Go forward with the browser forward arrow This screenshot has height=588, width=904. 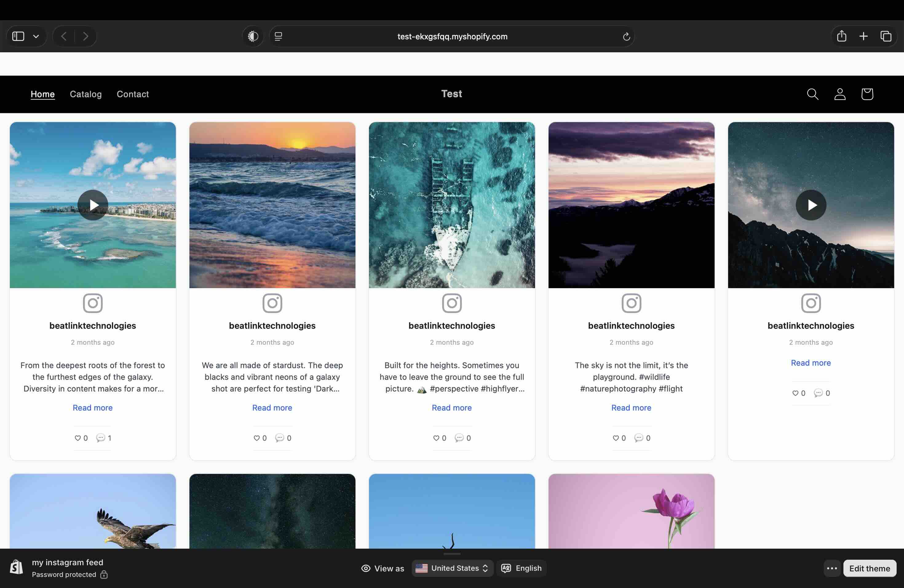85,37
